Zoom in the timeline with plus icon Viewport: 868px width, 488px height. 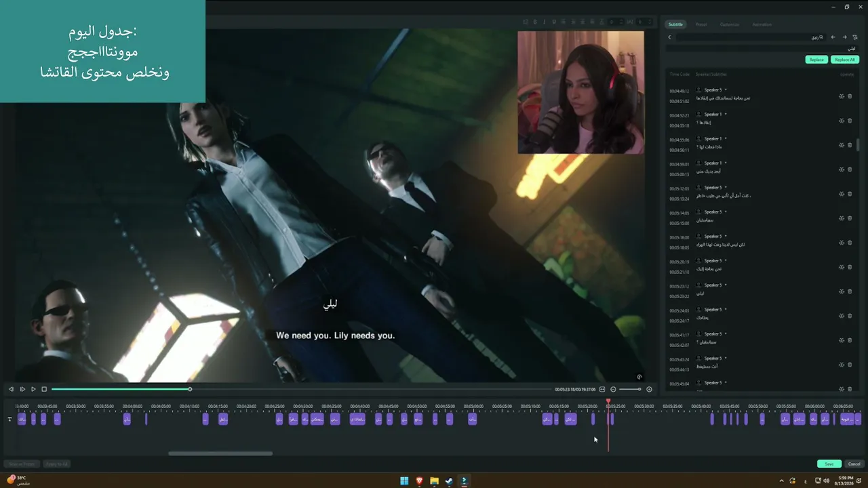tap(649, 389)
